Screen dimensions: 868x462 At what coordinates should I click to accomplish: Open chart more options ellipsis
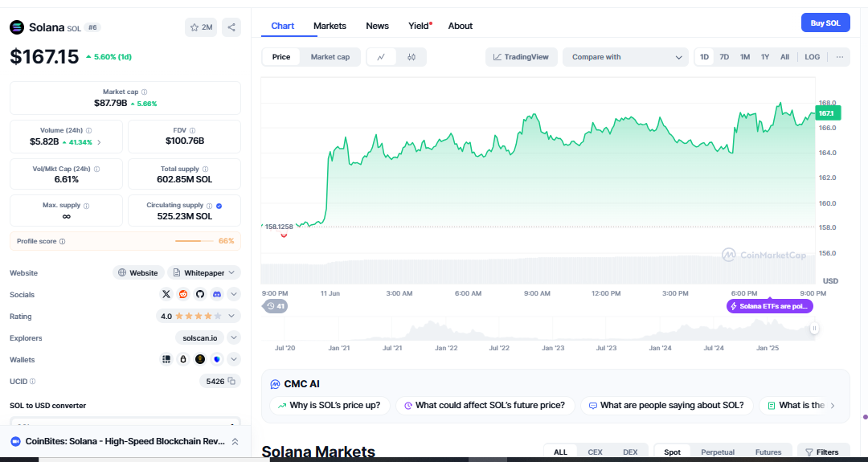[x=840, y=57]
